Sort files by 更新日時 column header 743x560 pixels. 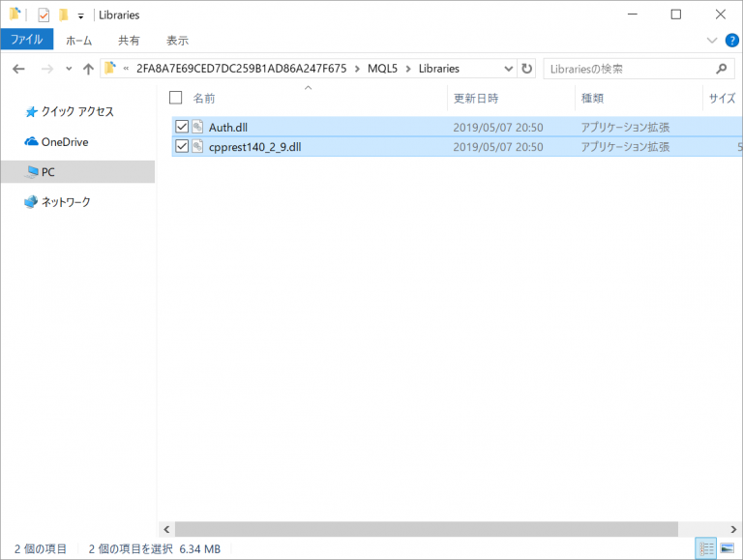click(475, 98)
